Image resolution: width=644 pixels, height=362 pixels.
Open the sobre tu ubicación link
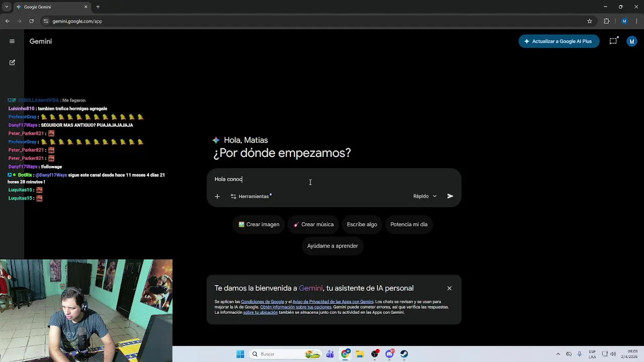(260, 312)
